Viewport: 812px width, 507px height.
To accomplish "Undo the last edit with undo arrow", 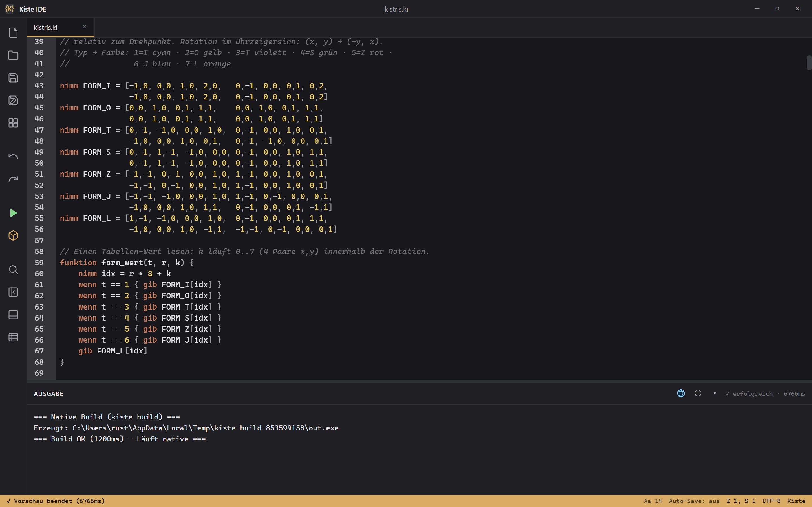I will coord(13,157).
